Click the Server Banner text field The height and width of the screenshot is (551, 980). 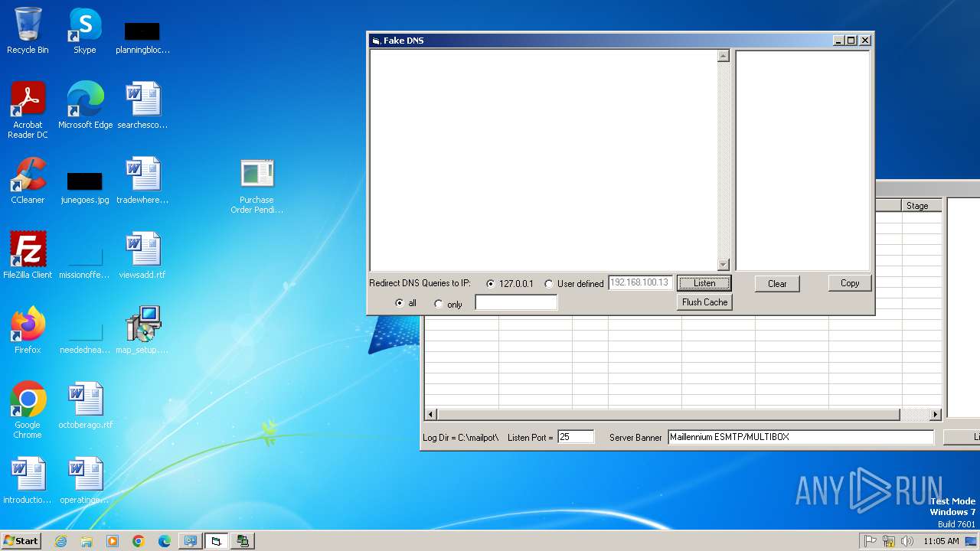click(801, 437)
